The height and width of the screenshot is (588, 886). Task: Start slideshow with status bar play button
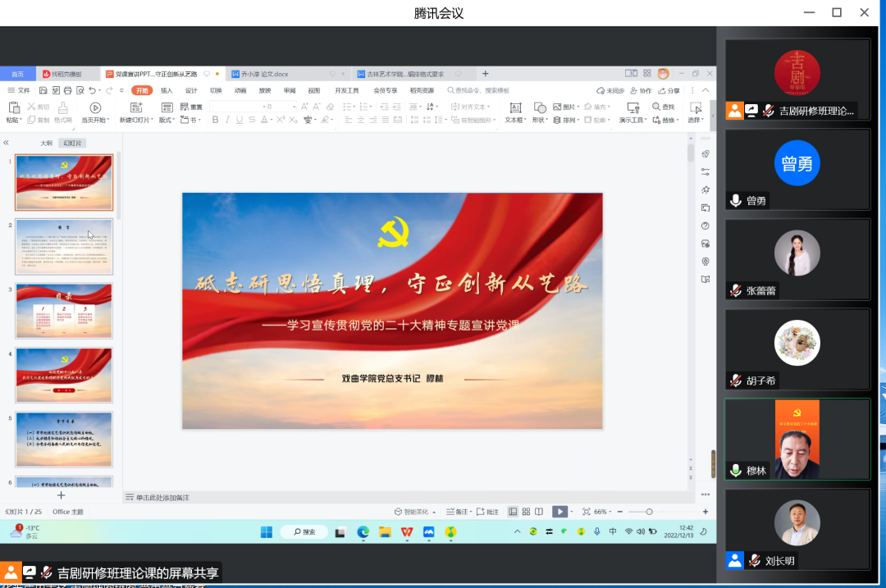[x=559, y=512]
